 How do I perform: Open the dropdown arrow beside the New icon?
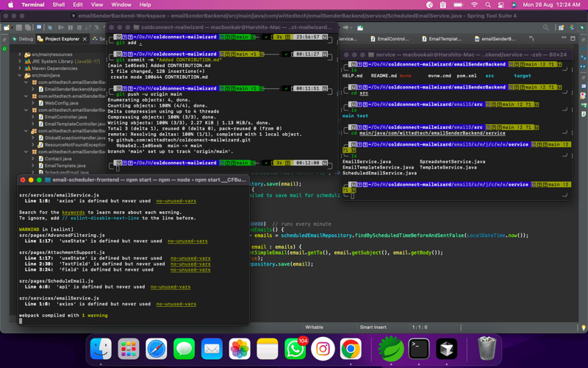12,27
